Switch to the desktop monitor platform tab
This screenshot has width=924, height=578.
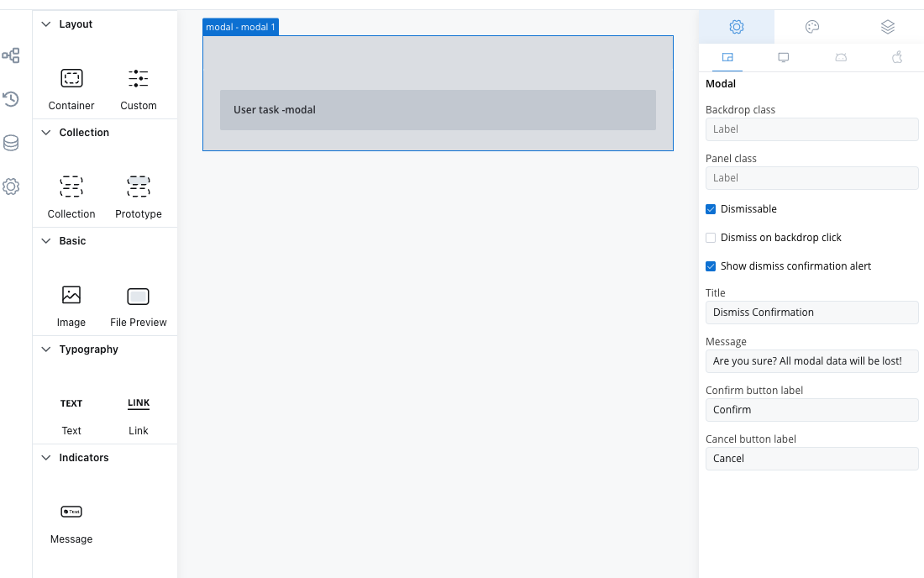point(783,57)
